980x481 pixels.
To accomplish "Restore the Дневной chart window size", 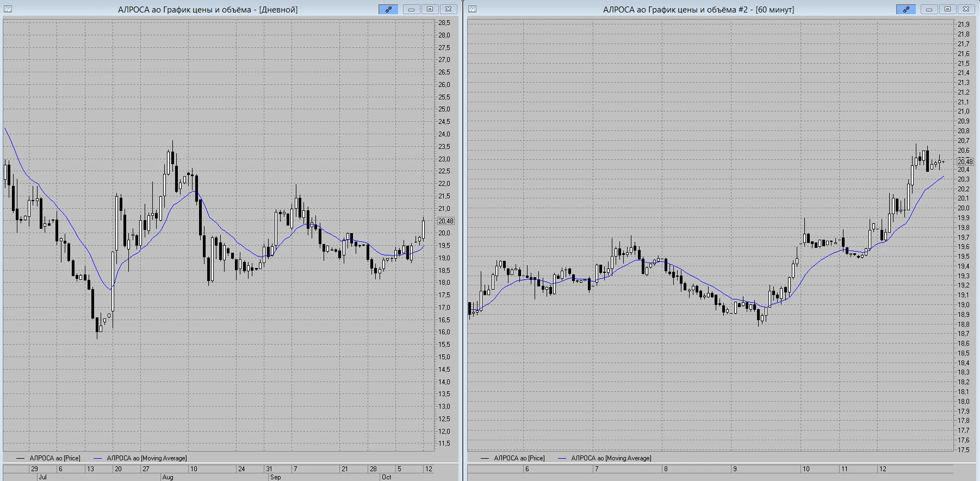I will [430, 9].
